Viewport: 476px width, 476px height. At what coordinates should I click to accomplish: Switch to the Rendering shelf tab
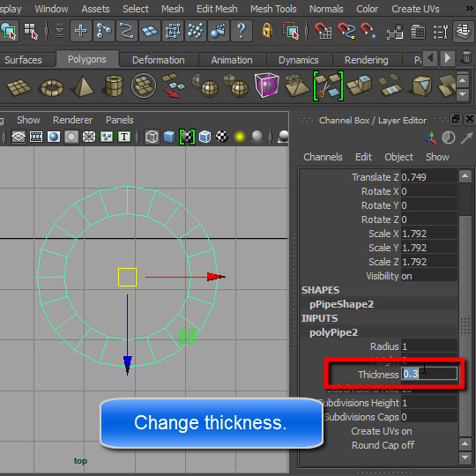click(x=366, y=60)
